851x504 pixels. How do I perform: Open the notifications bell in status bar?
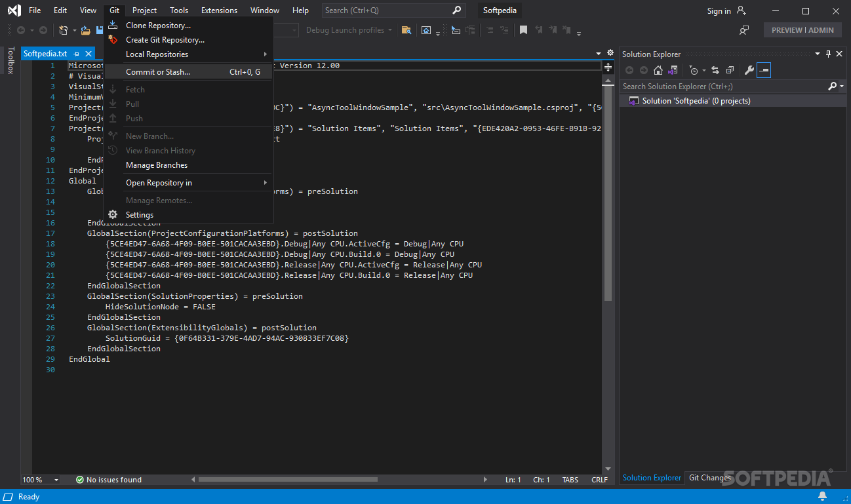tap(822, 497)
